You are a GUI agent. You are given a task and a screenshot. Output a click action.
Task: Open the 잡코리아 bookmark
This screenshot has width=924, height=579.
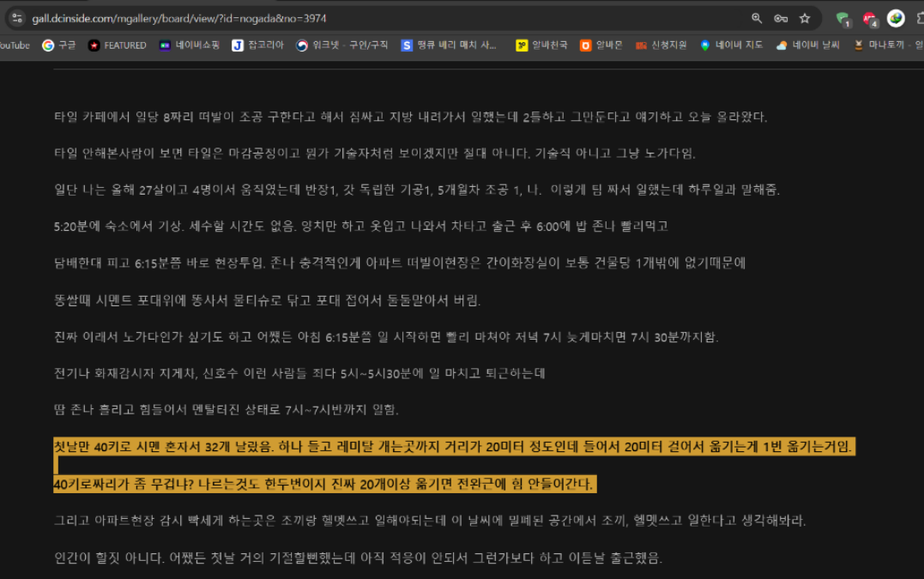tap(257, 45)
